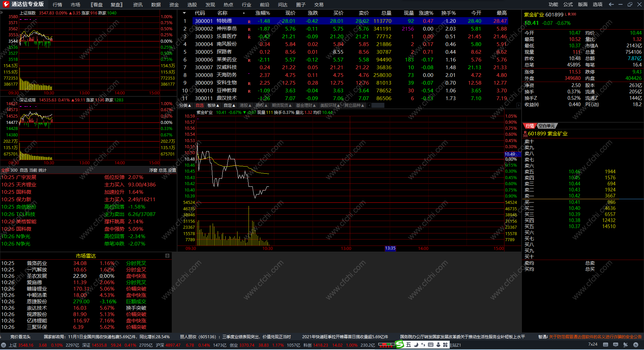Click the scrollbar left arrow below the table
Viewport: 644px width, 350px height.
tap(369, 105)
